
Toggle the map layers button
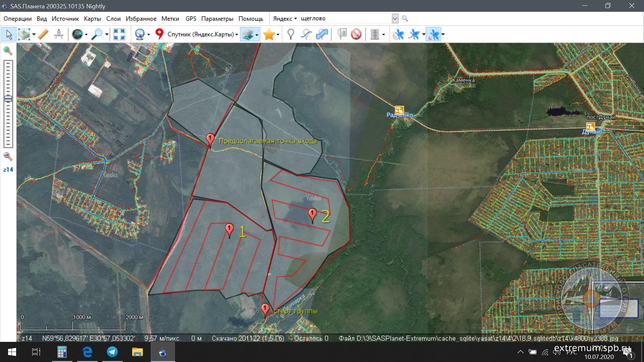pos(248,34)
